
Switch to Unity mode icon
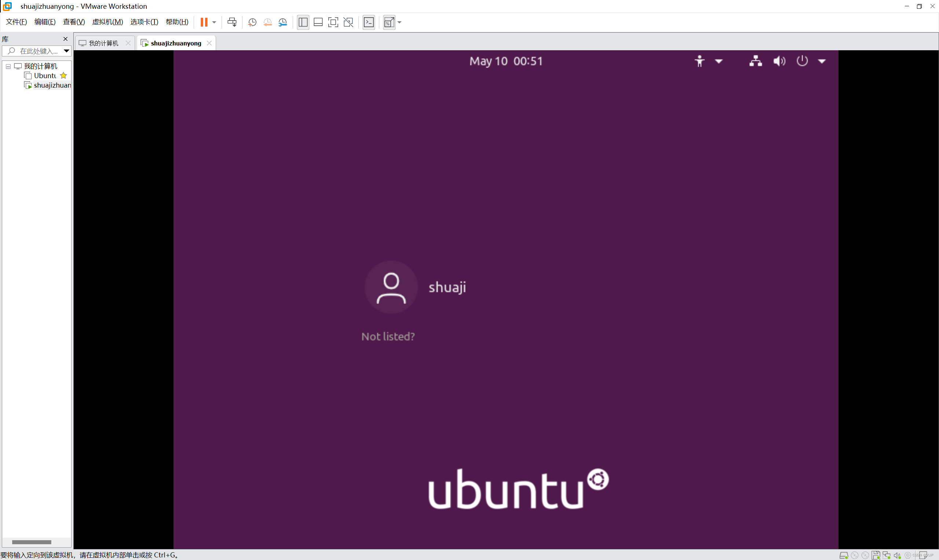[348, 22]
